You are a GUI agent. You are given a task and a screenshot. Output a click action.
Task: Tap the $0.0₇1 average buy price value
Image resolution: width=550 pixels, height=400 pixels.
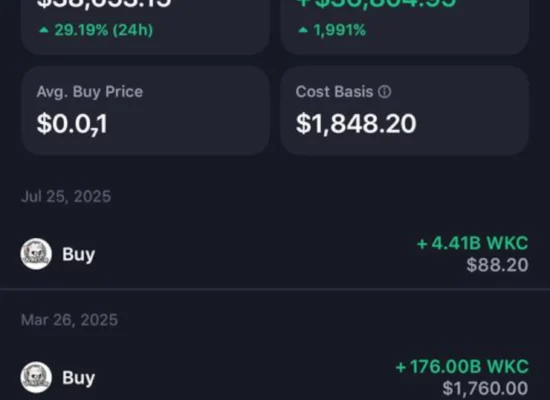point(72,125)
